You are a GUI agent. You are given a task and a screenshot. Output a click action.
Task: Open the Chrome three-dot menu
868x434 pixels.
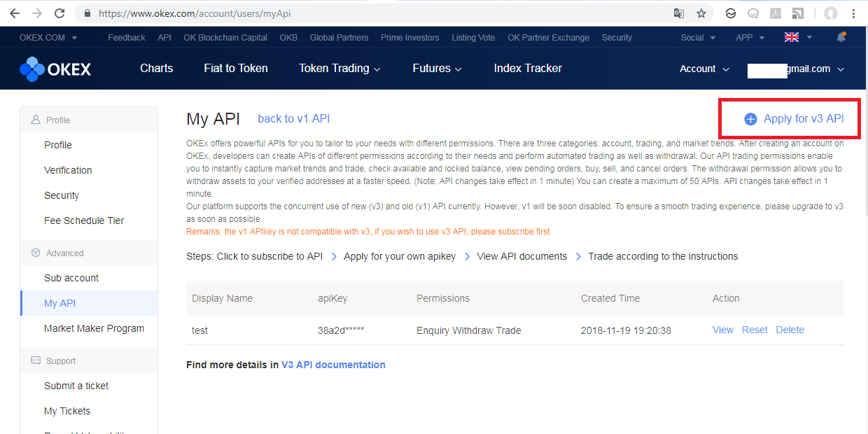853,13
